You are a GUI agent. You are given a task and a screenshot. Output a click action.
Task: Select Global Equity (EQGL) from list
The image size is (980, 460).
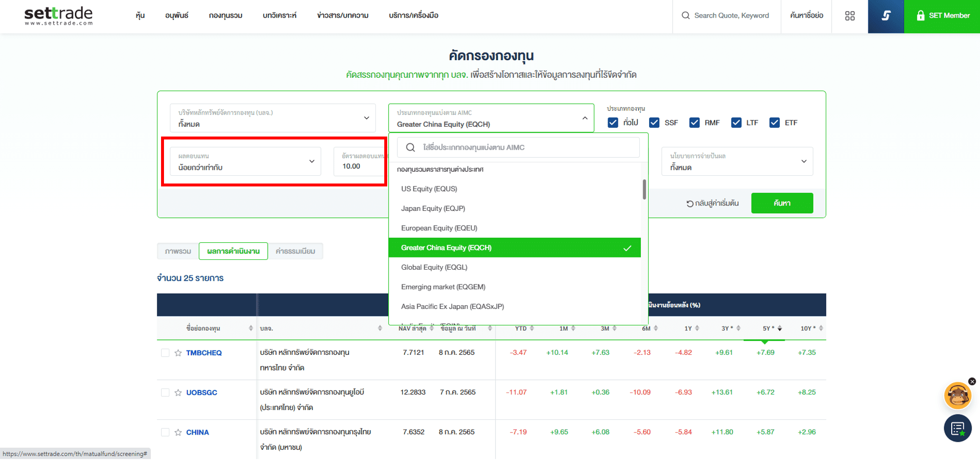[434, 267]
